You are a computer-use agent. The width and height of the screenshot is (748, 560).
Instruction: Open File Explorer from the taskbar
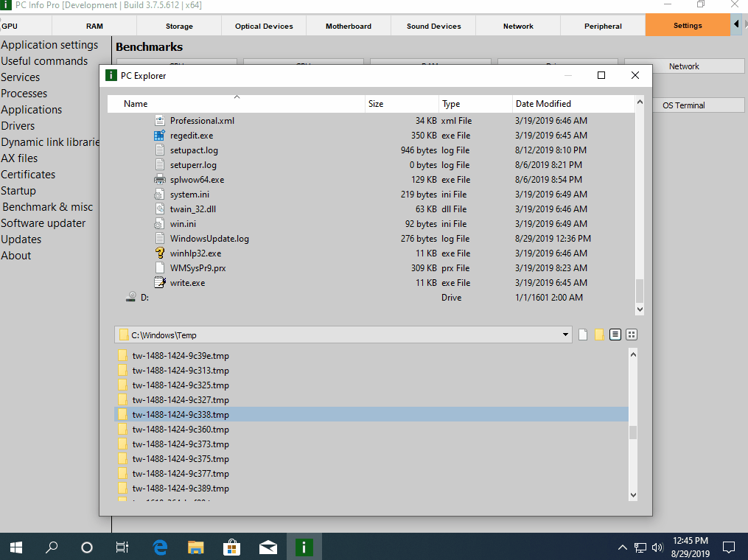(x=195, y=547)
